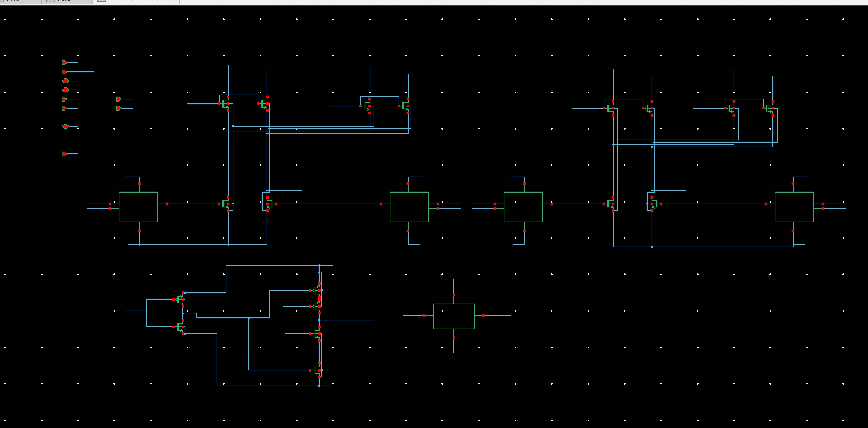Screen dimensions: 868x428
Task: Click the standalone green block at bottom center
Action: click(454, 316)
